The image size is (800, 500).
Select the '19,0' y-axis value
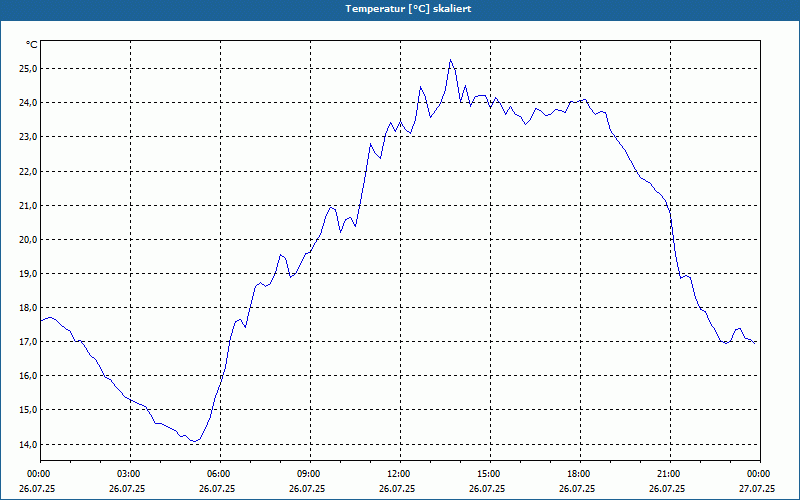point(26,274)
